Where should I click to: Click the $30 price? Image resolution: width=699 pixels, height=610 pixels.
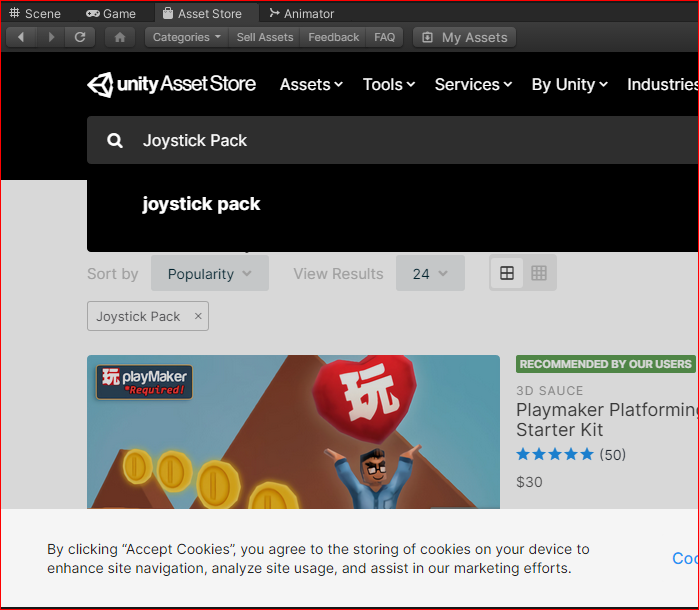click(x=529, y=482)
